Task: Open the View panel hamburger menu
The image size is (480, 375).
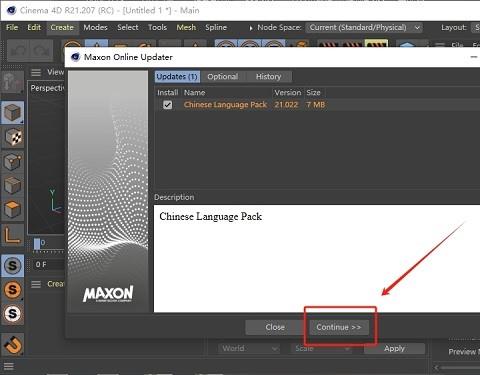Action: point(36,72)
